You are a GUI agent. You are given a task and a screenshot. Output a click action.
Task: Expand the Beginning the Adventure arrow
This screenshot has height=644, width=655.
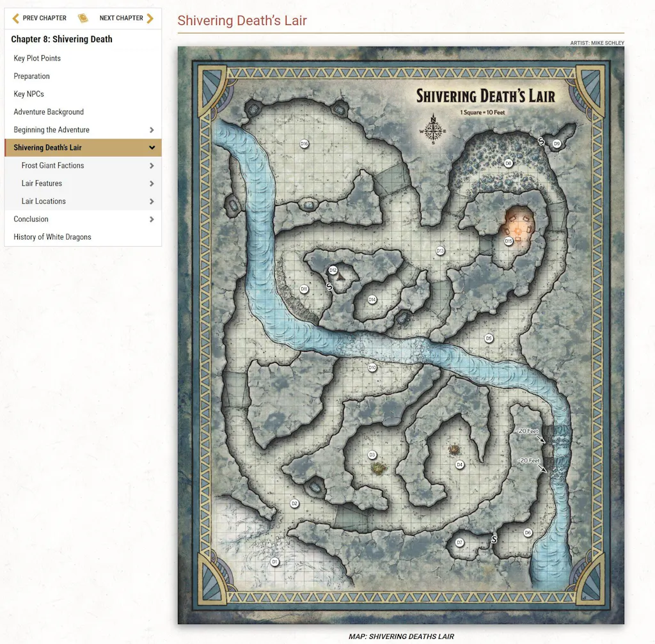pos(152,130)
